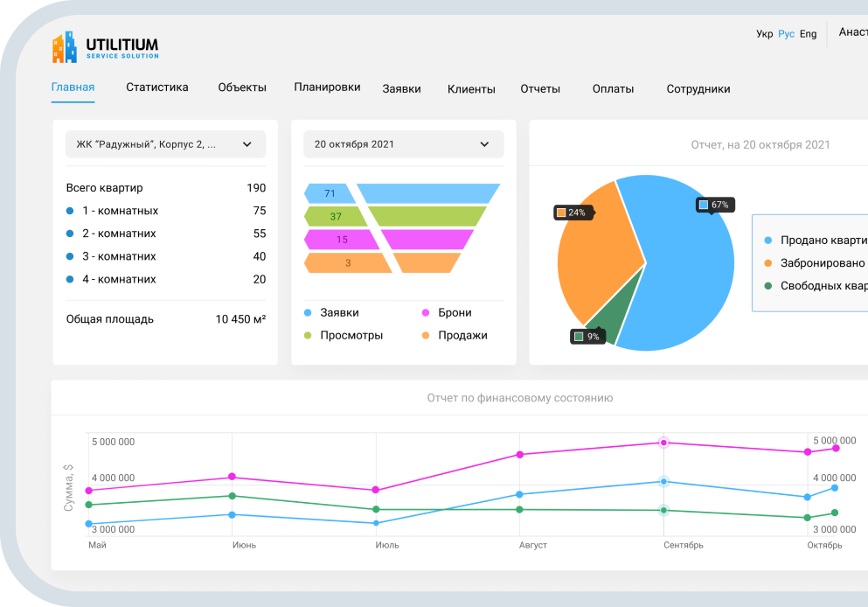868x607 pixels.
Task: Select the green line point for Сентябрь
Action: (x=663, y=510)
